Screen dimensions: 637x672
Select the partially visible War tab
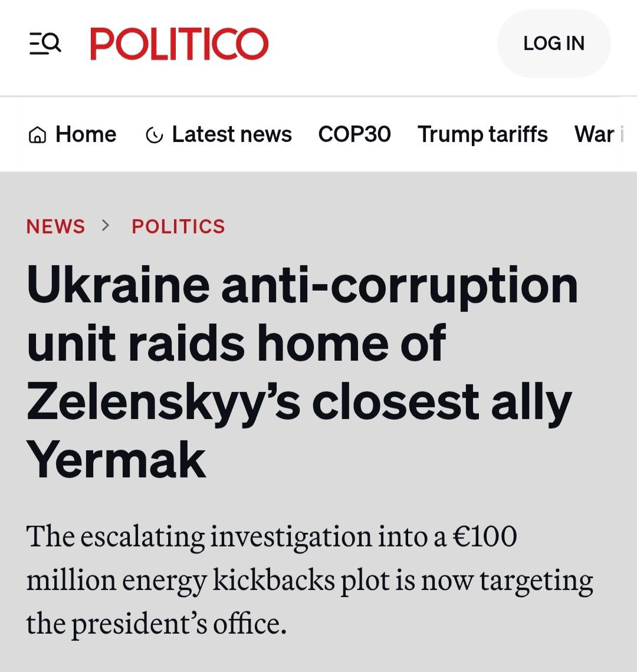click(596, 134)
